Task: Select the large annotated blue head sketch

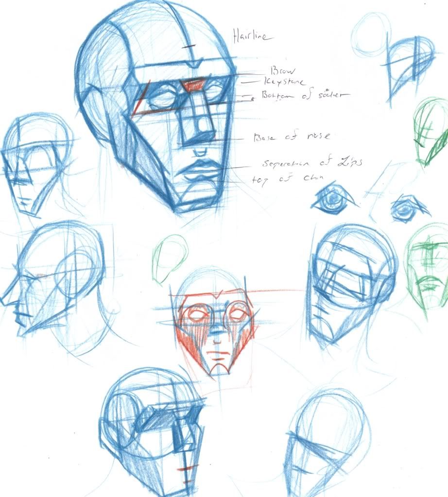Action: (x=160, y=107)
